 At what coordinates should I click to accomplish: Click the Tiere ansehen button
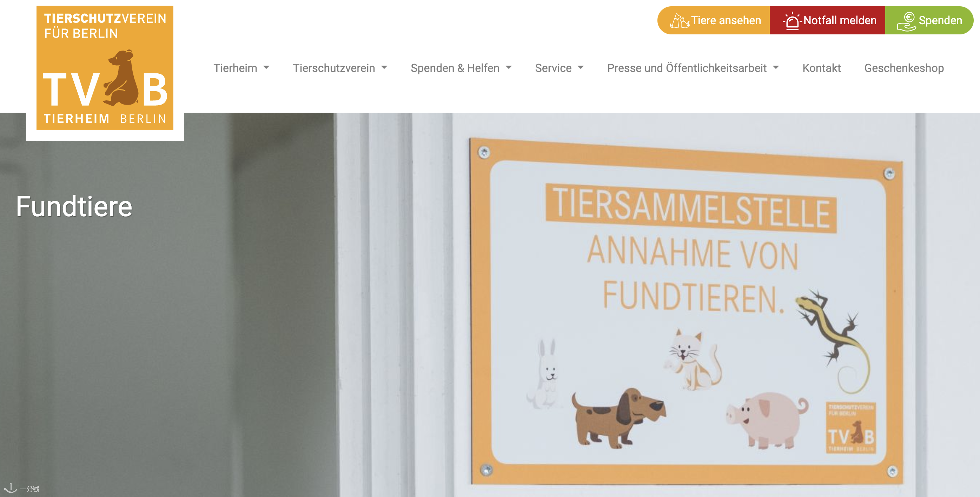(x=714, y=21)
